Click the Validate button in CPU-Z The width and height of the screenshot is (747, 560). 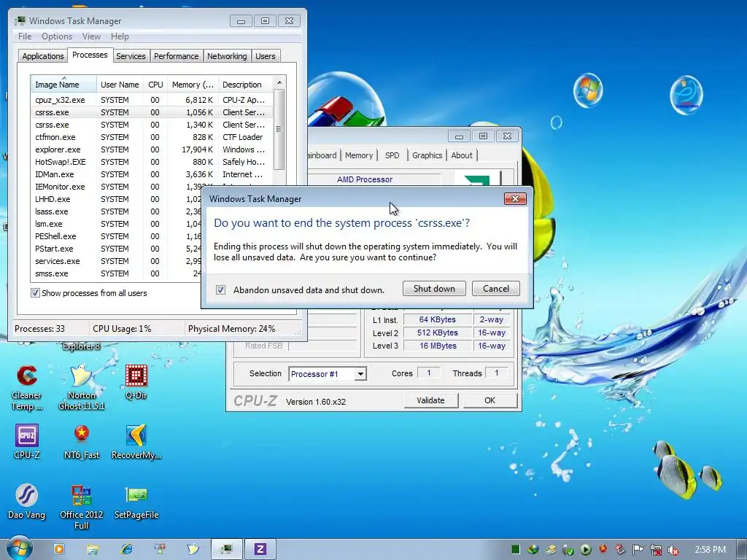[430, 400]
